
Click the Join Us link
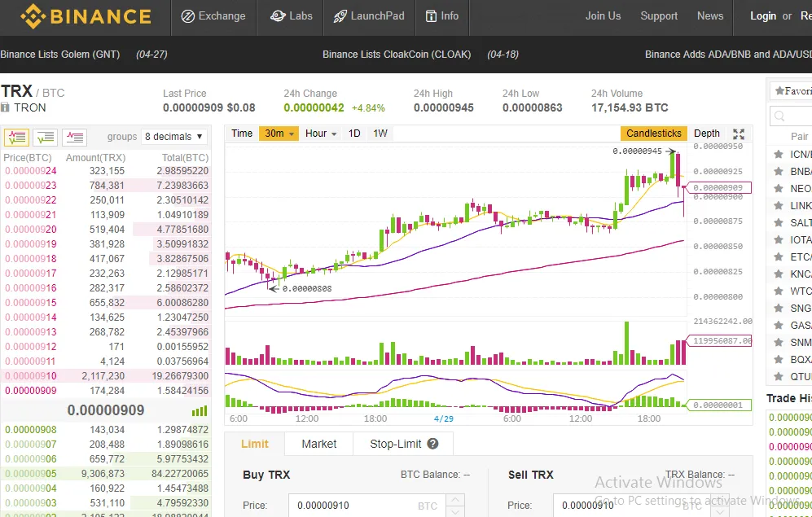click(x=603, y=16)
